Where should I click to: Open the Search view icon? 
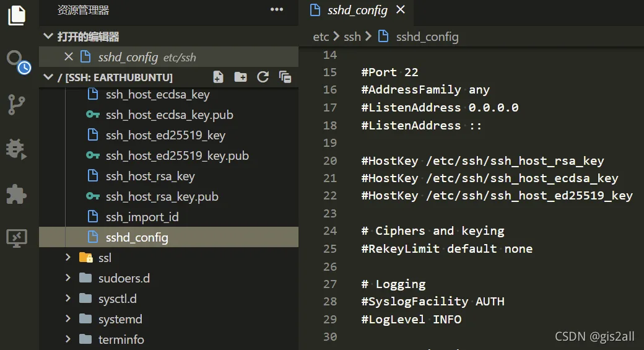[19, 62]
